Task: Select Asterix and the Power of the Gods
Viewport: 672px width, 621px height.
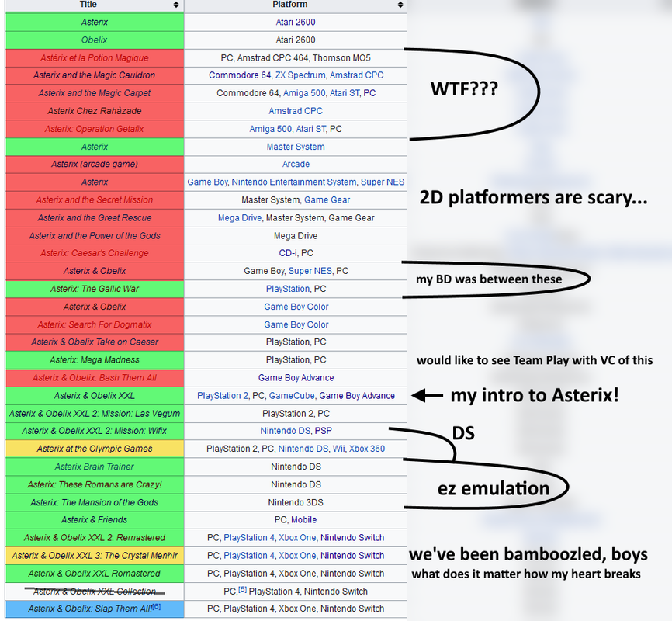Action: click(x=95, y=236)
